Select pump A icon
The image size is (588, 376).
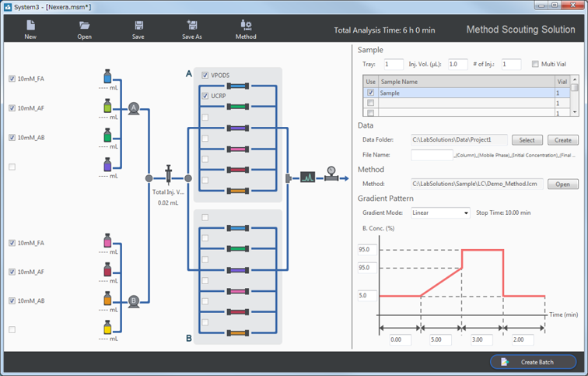pos(134,107)
